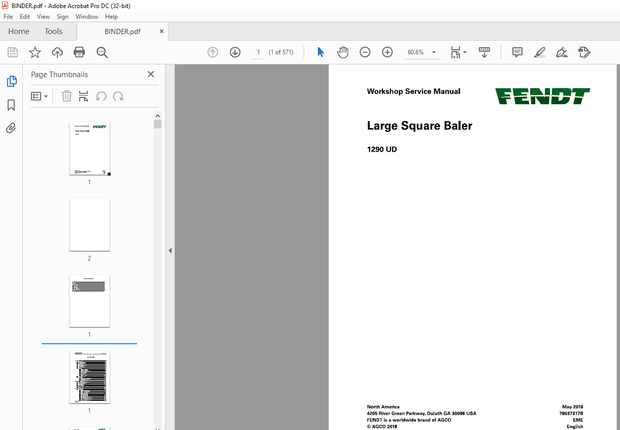
Task: Close the BINDER.pdf tab
Action: (x=162, y=31)
